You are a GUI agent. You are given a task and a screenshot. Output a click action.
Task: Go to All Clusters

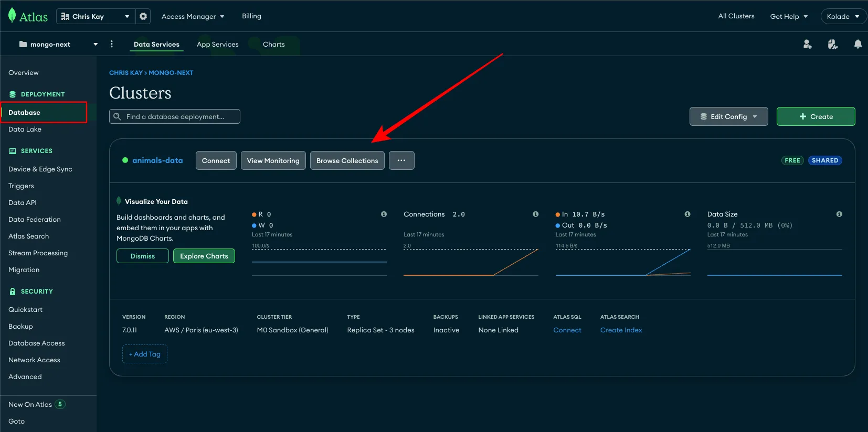point(736,16)
